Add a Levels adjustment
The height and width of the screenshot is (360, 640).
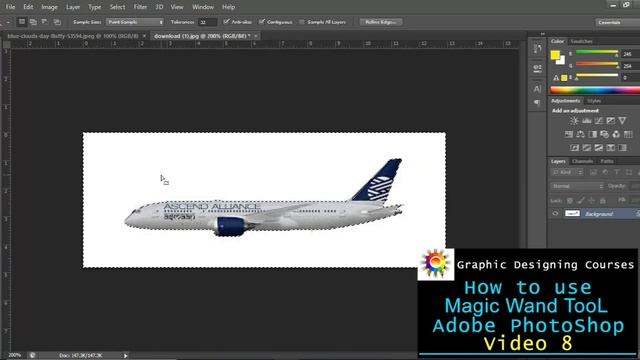click(x=587, y=121)
